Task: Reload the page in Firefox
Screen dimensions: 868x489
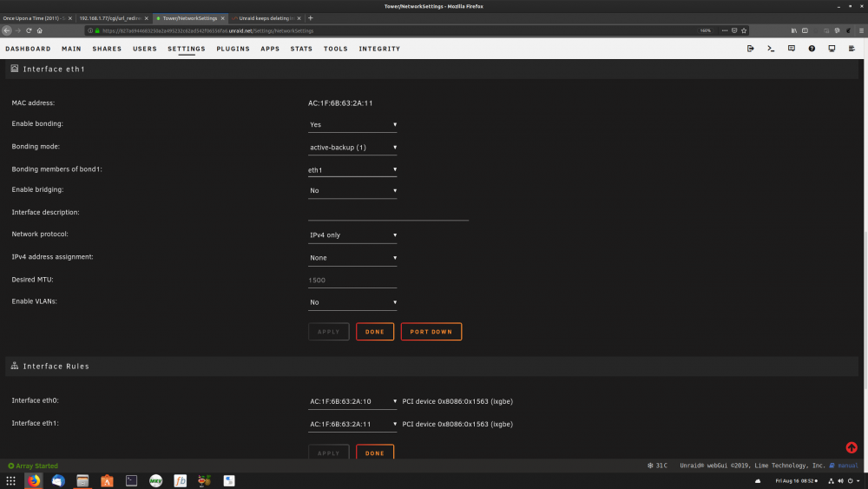Action: coord(29,30)
